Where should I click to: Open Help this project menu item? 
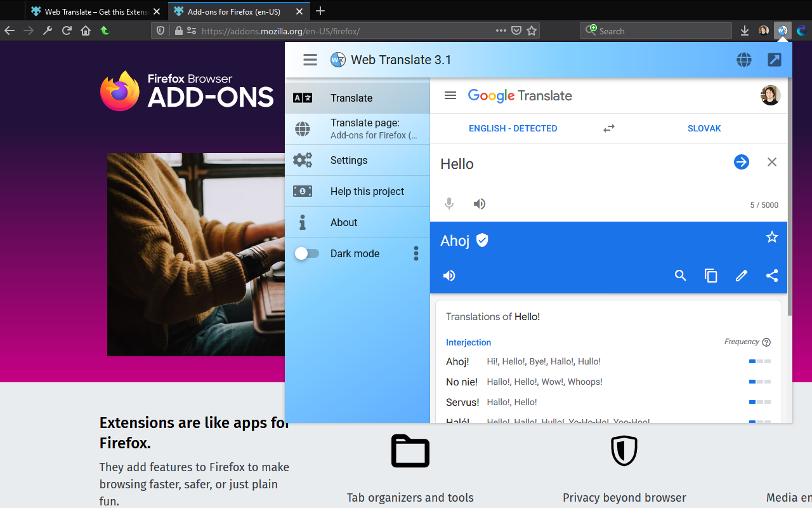(x=357, y=191)
